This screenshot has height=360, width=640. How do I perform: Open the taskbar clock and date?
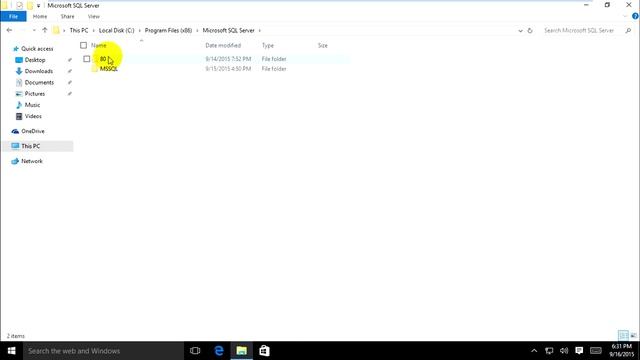[x=622, y=351]
